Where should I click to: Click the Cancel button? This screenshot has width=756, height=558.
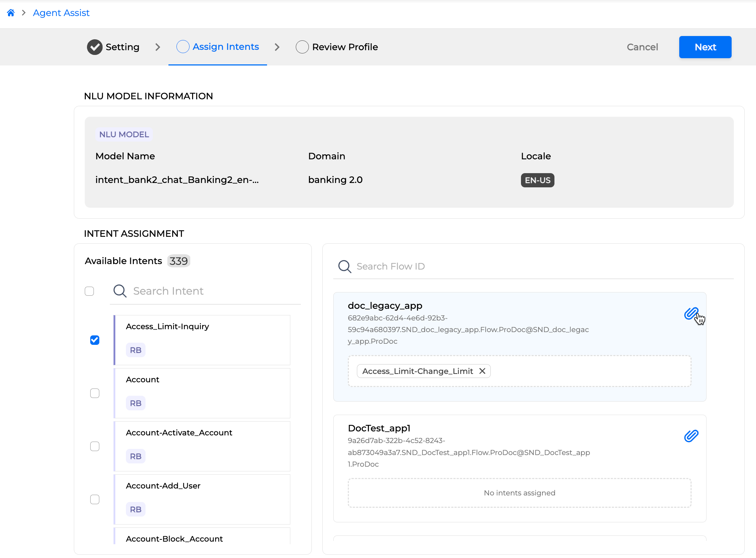coord(642,47)
